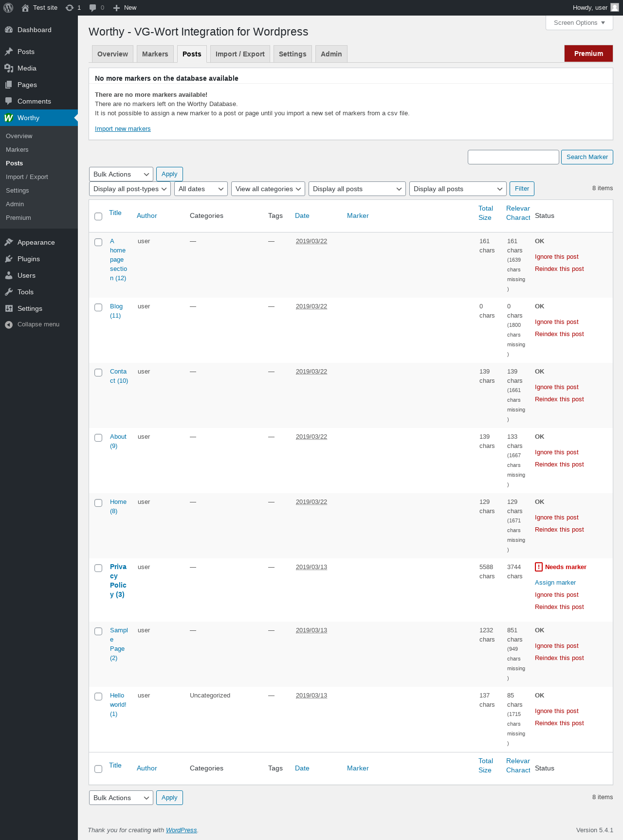Click the Users person icon
This screenshot has width=623, height=840.
(x=9, y=275)
